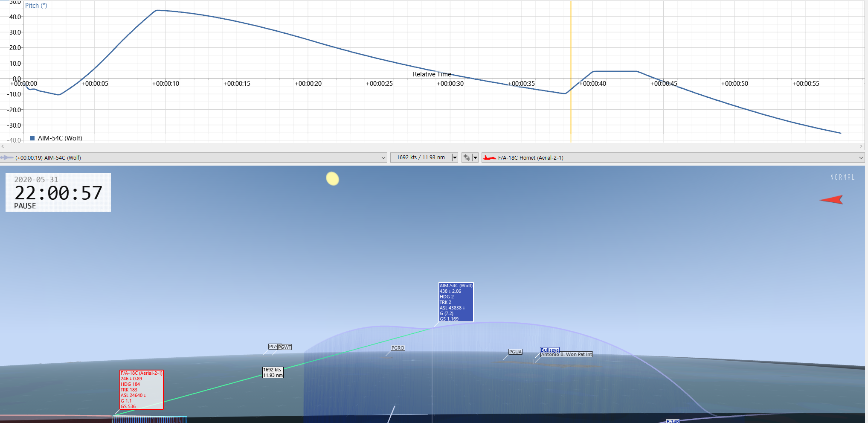Click the red jet icon of secondary object
This screenshot has height=423, width=868.
coord(489,158)
